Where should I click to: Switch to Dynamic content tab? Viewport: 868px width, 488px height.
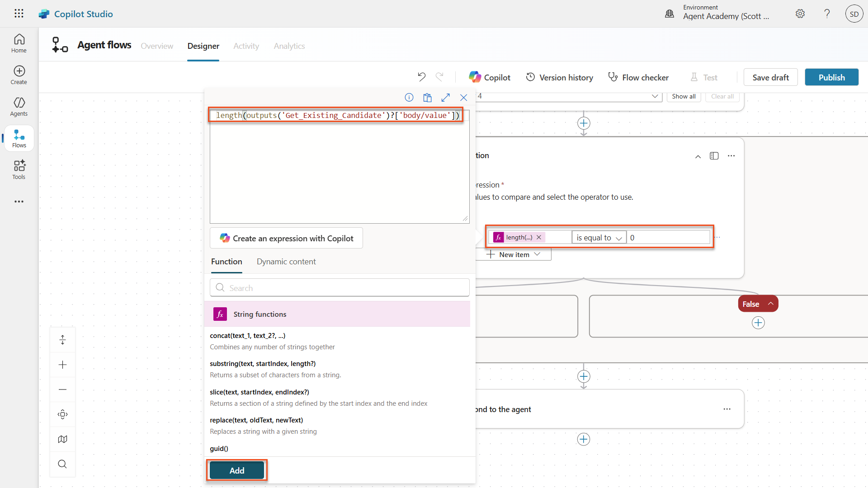point(286,262)
